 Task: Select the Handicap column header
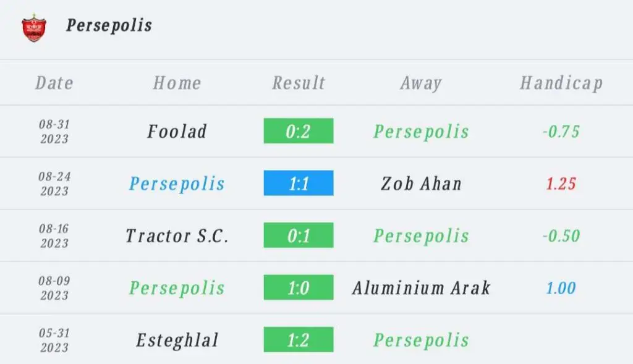pos(561,83)
